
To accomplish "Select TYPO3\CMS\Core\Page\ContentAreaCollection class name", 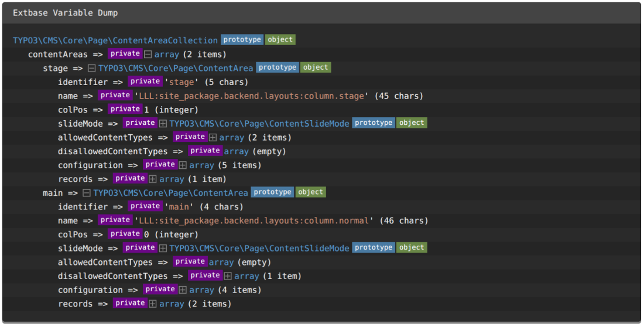I will click(115, 40).
